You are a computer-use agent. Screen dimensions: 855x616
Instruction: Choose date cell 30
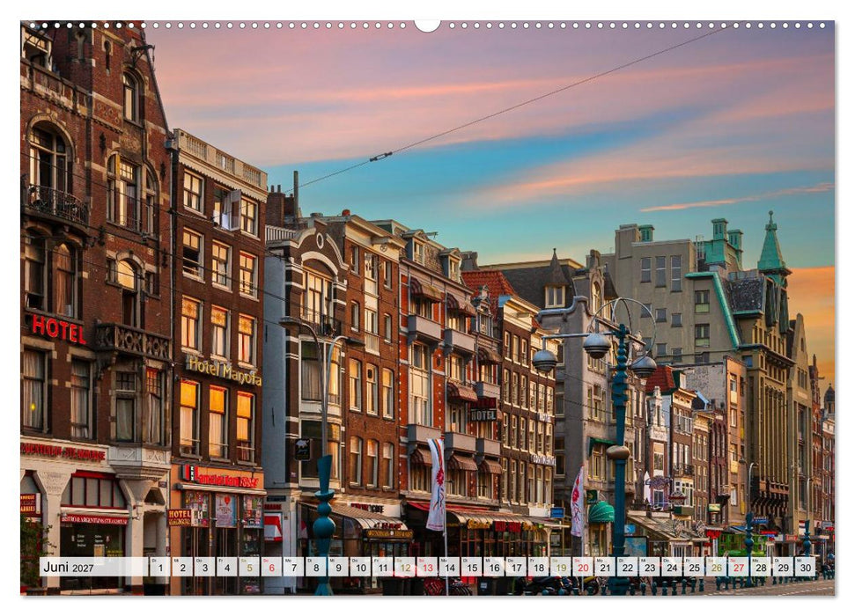point(806,567)
